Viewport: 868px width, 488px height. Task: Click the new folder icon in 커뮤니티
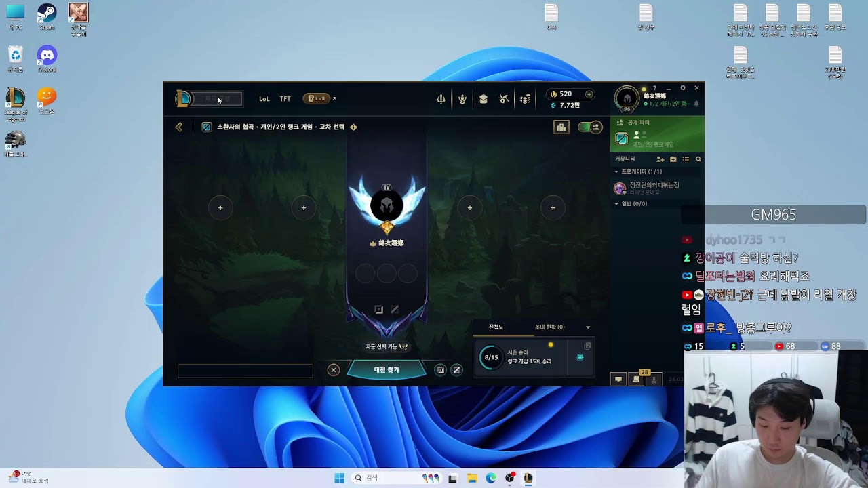tap(673, 159)
